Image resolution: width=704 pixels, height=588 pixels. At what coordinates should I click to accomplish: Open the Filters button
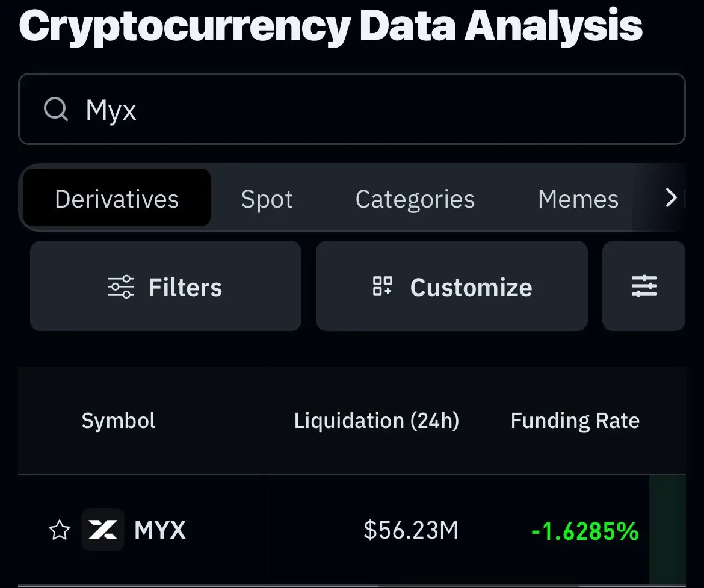[x=165, y=286]
